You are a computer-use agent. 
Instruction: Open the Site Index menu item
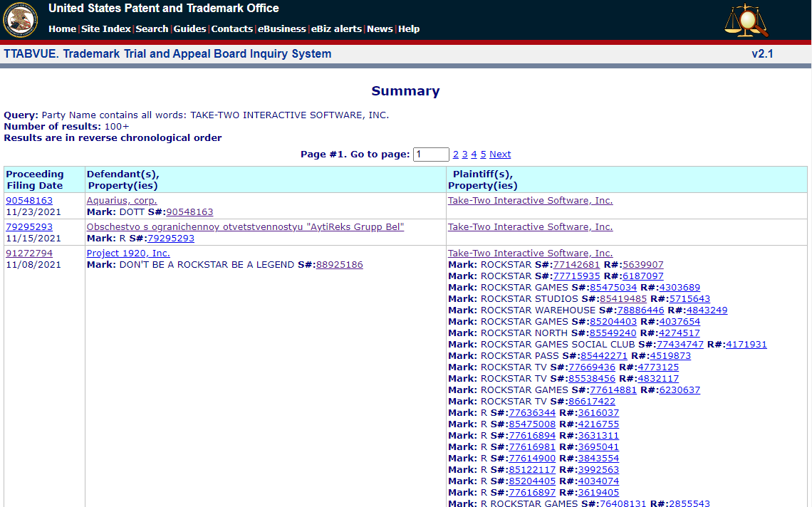coord(106,29)
